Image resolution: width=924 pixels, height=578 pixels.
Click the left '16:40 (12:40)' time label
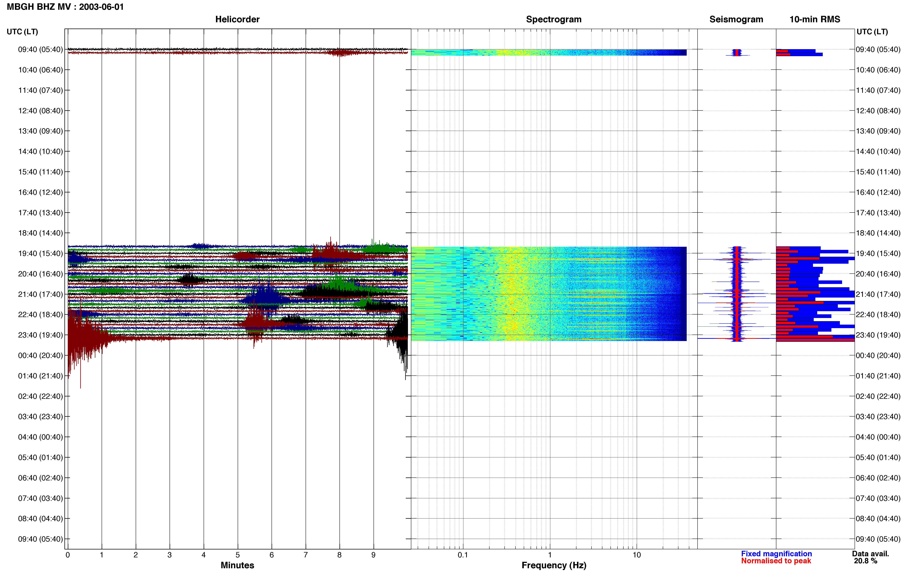click(41, 192)
